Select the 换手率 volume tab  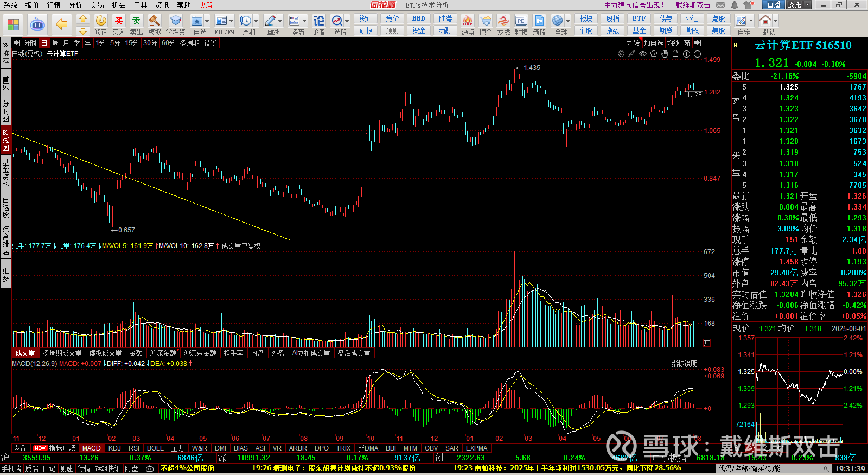tap(233, 353)
